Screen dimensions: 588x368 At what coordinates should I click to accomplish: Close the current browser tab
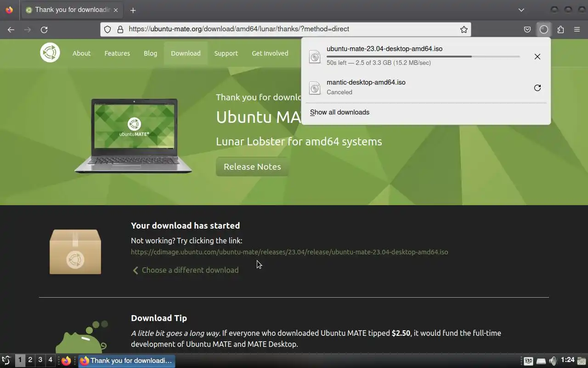click(116, 10)
